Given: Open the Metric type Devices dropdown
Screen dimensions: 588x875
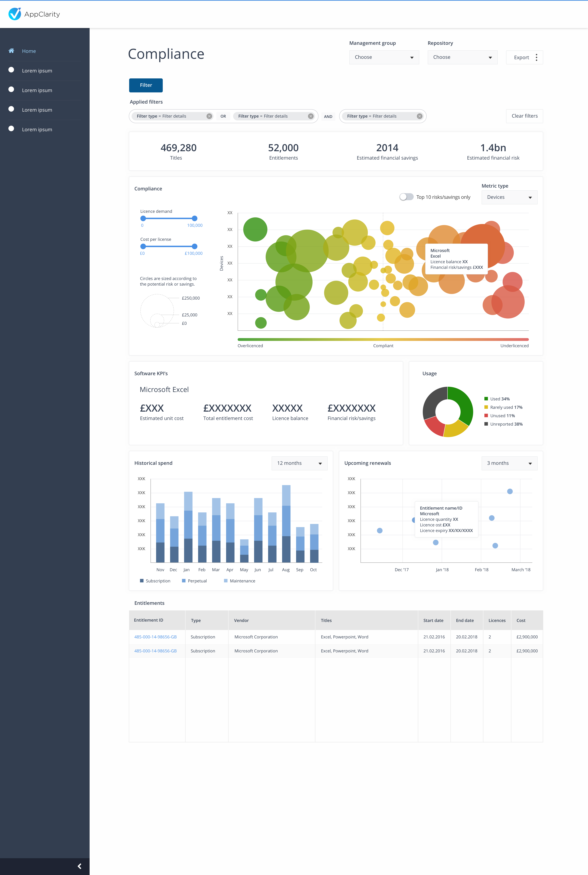Looking at the screenshot, I should tap(509, 197).
